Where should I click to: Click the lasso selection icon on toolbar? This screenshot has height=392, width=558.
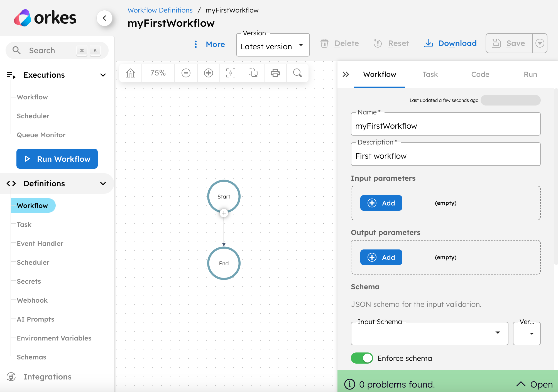click(x=253, y=73)
